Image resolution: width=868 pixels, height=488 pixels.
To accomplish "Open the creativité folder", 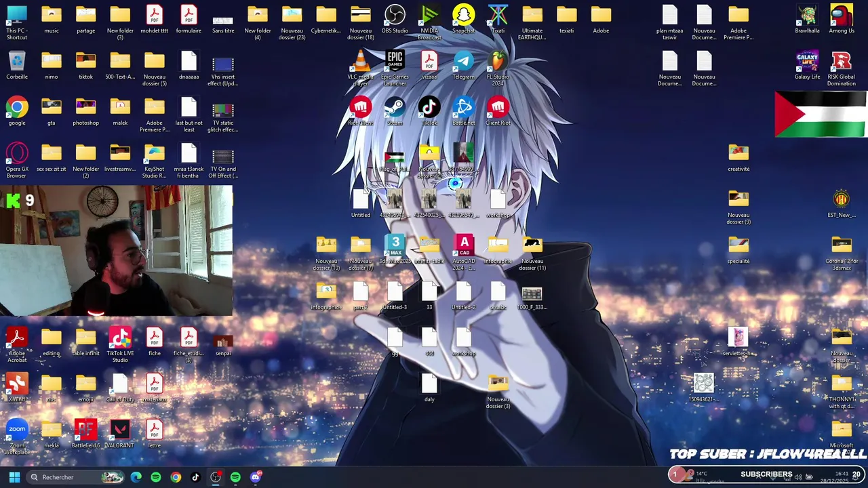I will pyautogui.click(x=738, y=157).
